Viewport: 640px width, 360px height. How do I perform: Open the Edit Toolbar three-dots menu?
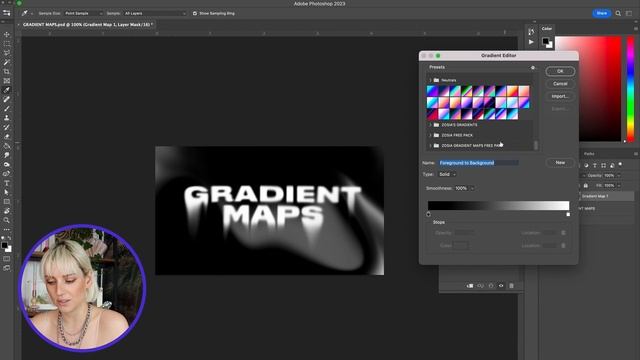tap(7, 229)
